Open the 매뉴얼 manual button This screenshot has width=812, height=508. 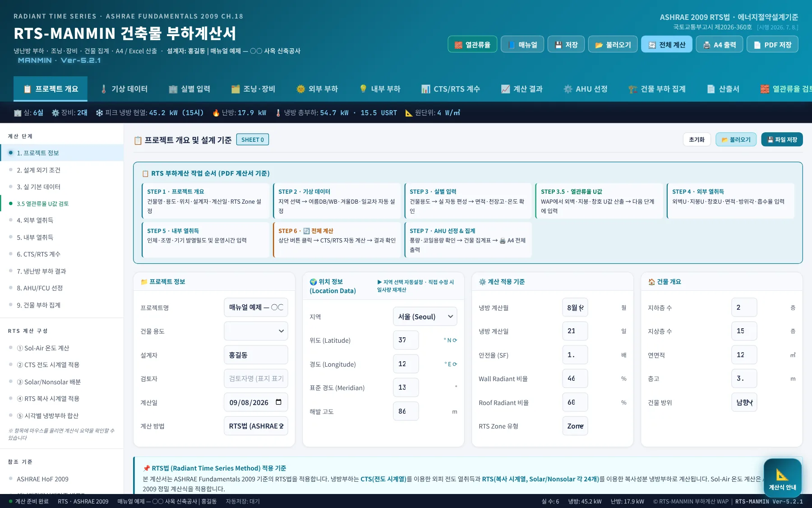click(522, 44)
